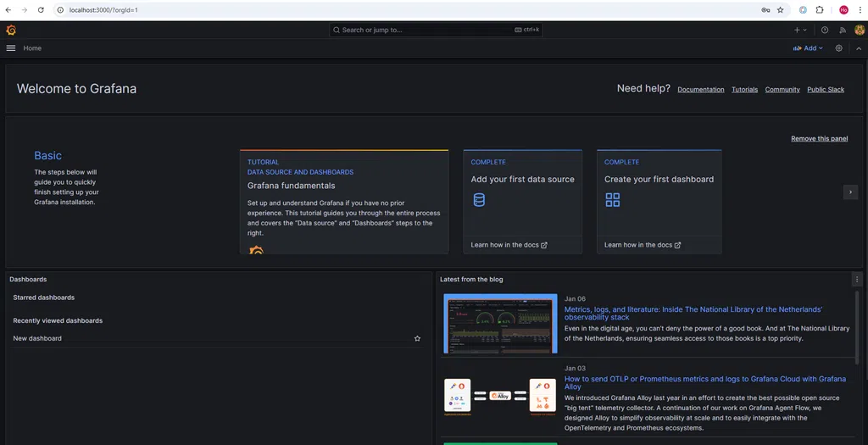This screenshot has height=445, width=868.
Task: Open Chrome profile avatar
Action: [x=843, y=10]
